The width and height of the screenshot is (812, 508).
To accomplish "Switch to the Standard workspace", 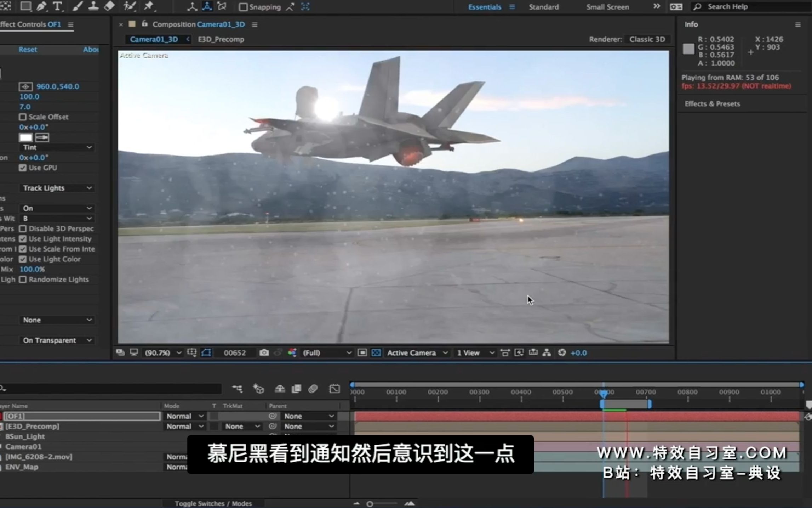I will point(544,7).
